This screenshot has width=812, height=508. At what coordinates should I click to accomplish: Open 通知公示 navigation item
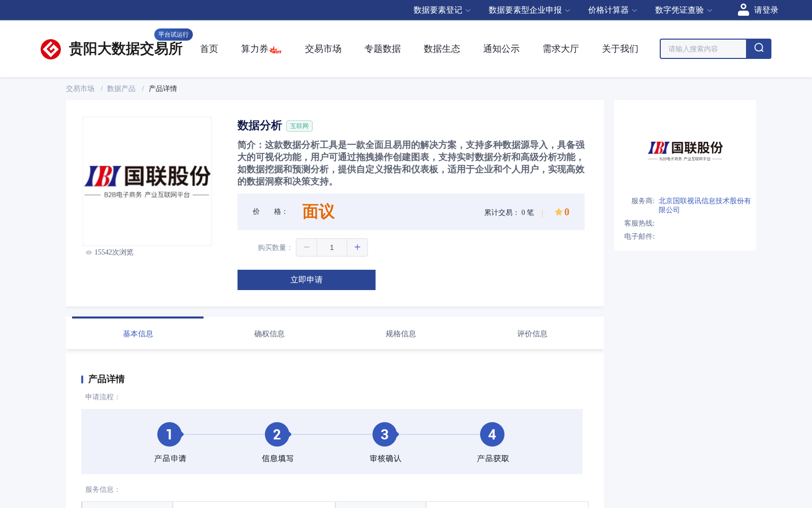[x=501, y=49]
